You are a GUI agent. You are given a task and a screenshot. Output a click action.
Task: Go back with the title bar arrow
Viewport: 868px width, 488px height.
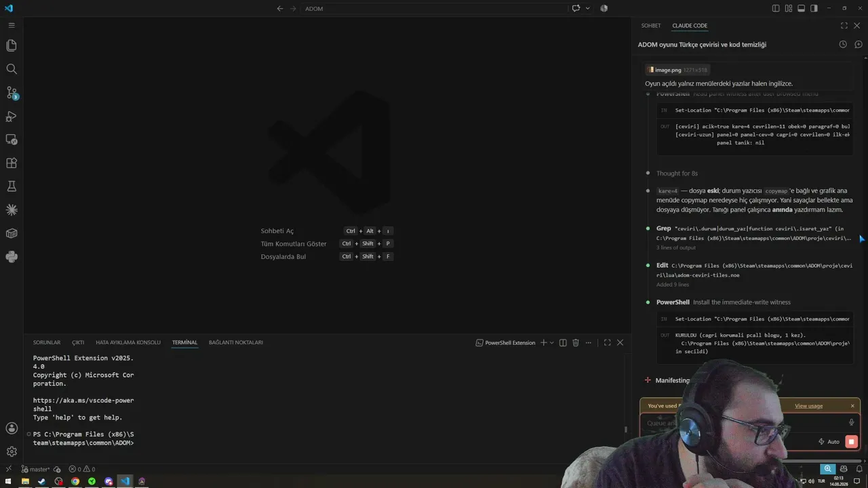[x=280, y=8]
